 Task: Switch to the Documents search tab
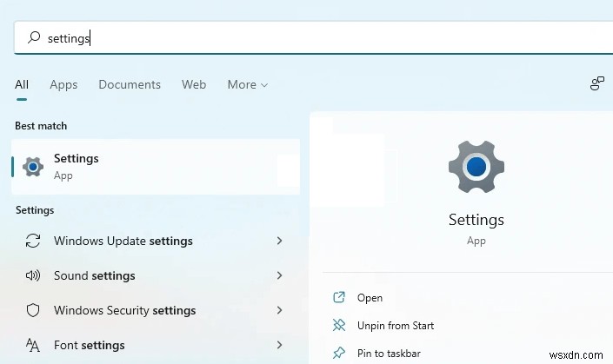(130, 84)
